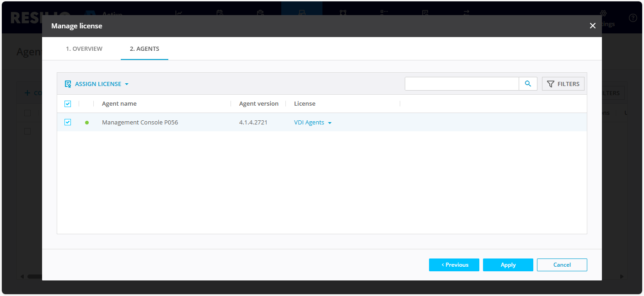
Task: Open help via the question mark icon
Action: point(633,18)
